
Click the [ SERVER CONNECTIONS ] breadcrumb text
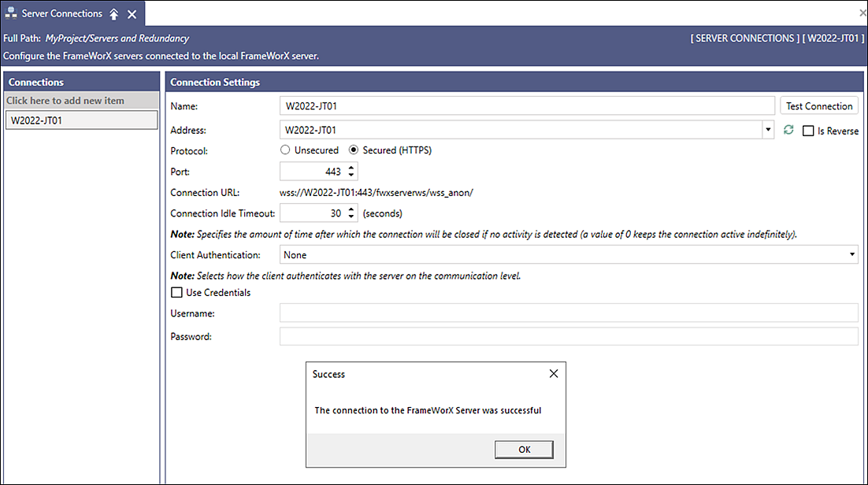coord(745,39)
